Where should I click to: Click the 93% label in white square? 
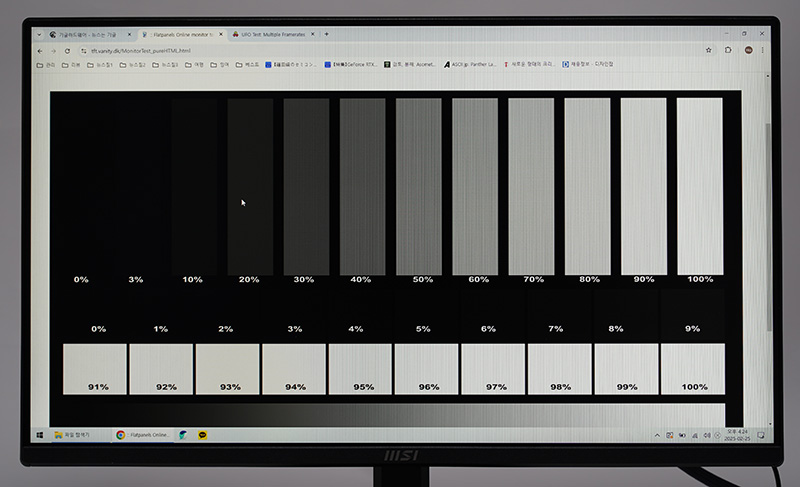pyautogui.click(x=230, y=387)
